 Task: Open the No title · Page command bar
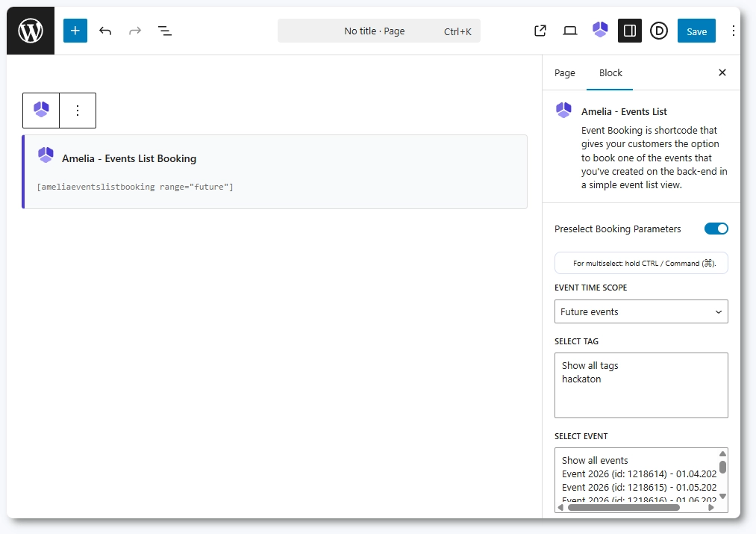[x=379, y=31]
